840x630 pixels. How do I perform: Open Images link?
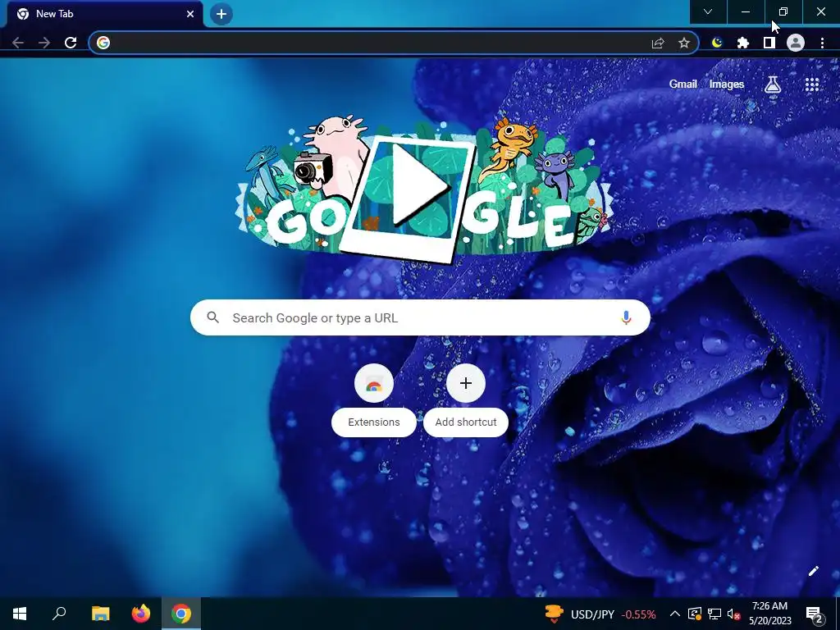tap(727, 84)
